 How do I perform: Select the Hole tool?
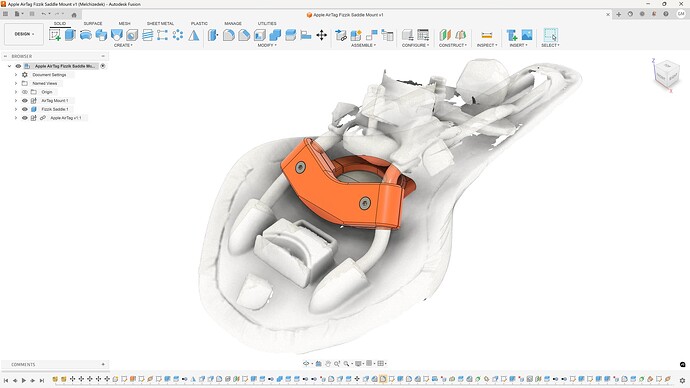coord(132,35)
